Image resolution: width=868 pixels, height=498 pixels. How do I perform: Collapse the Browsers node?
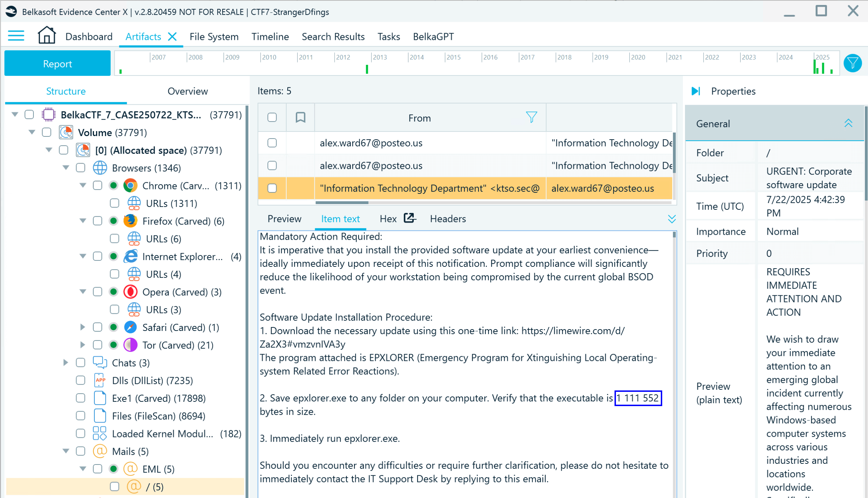[66, 168]
